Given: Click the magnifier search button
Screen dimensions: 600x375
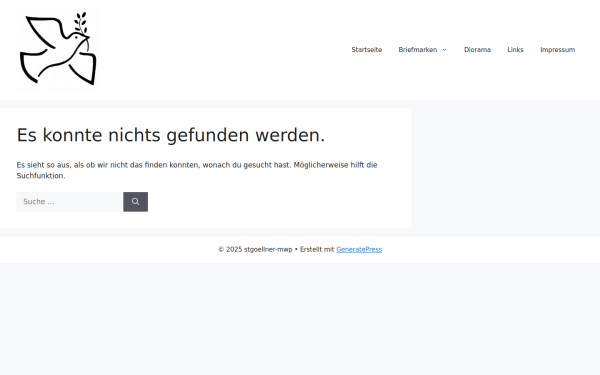Looking at the screenshot, I should pos(135,202).
